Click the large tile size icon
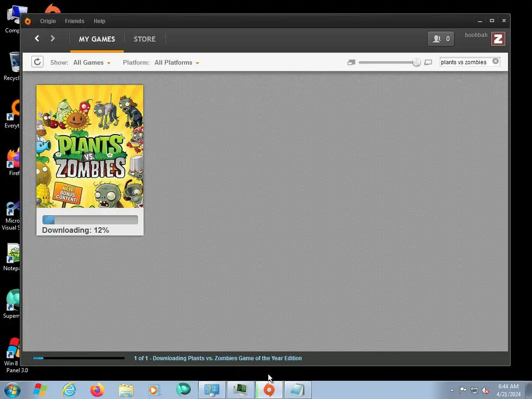Viewport: 532px width, 399px height. point(428,62)
